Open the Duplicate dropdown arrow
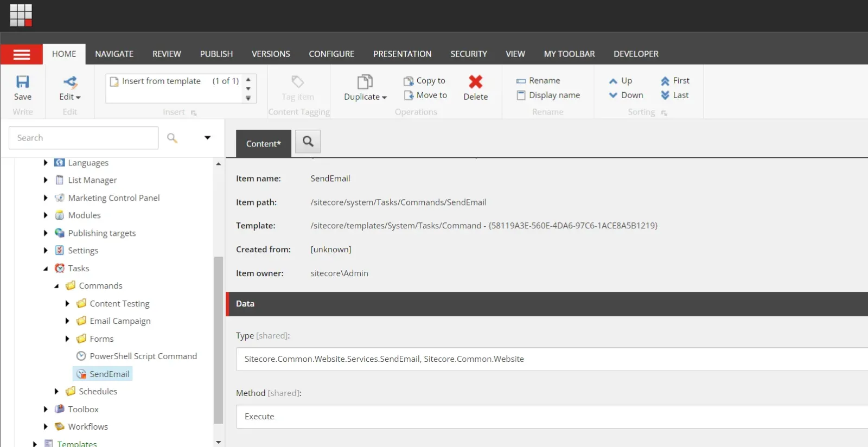The image size is (868, 447). click(x=385, y=98)
